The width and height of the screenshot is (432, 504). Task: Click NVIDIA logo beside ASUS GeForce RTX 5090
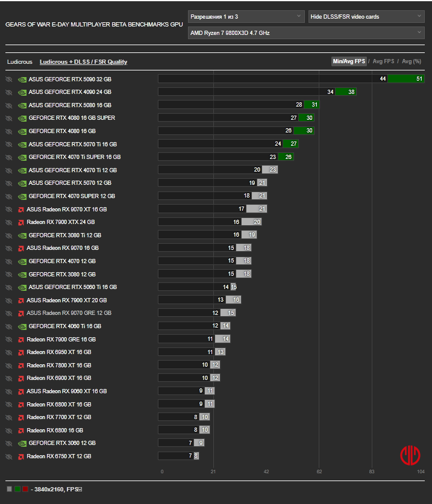click(22, 79)
